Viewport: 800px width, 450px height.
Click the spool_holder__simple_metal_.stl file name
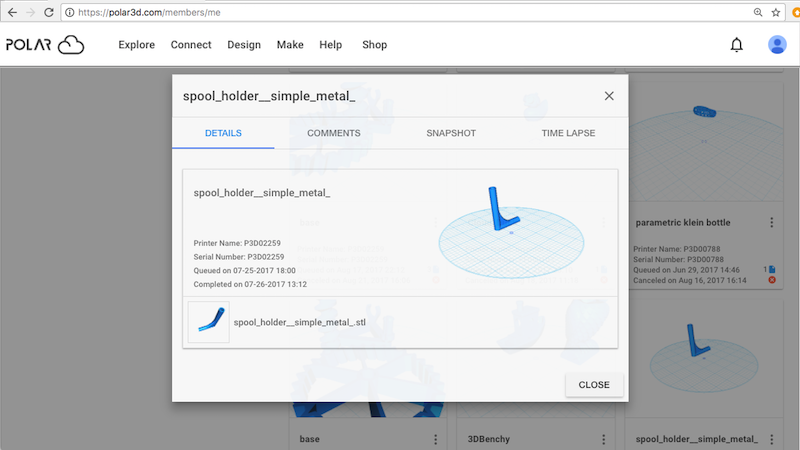click(299, 322)
